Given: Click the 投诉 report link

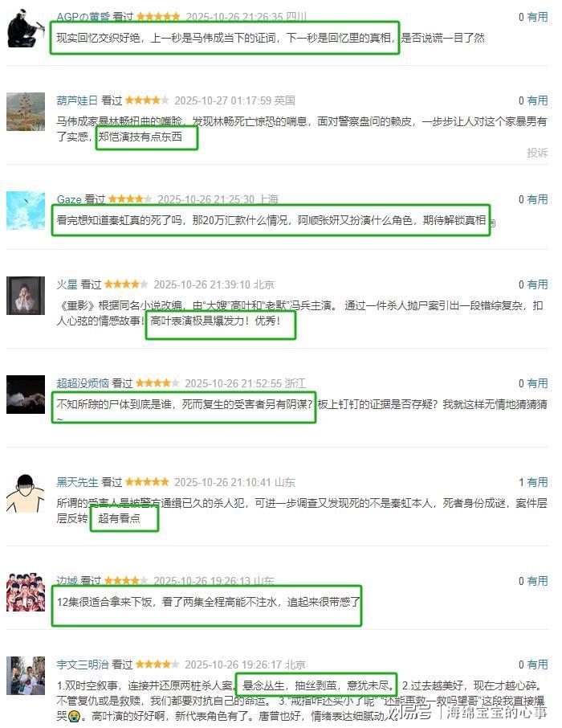Looking at the screenshot, I should click(x=537, y=153).
